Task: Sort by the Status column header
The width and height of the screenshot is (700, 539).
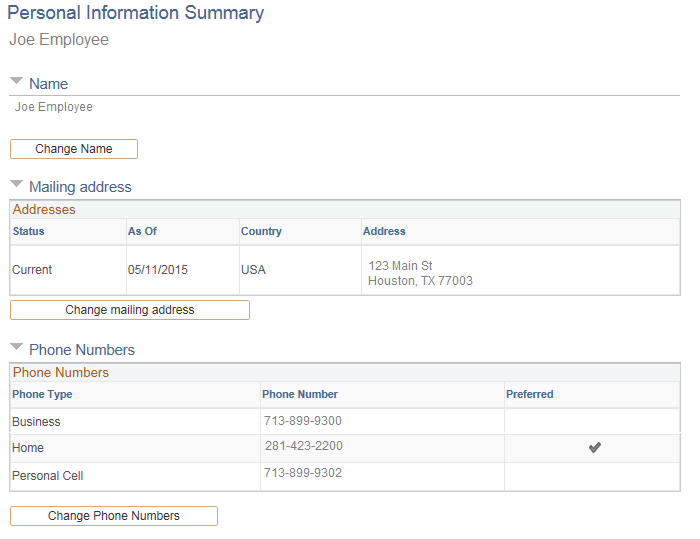Action: click(28, 231)
